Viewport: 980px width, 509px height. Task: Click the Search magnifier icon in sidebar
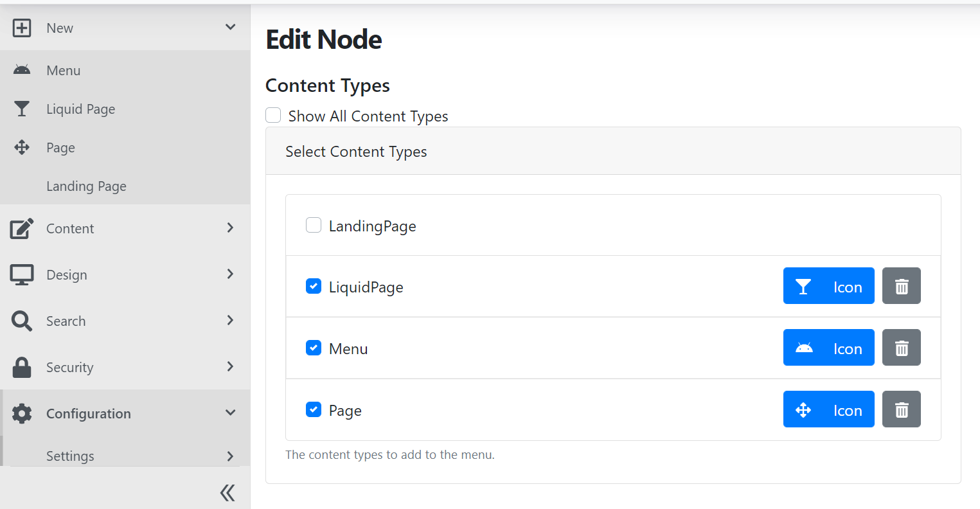(x=22, y=321)
